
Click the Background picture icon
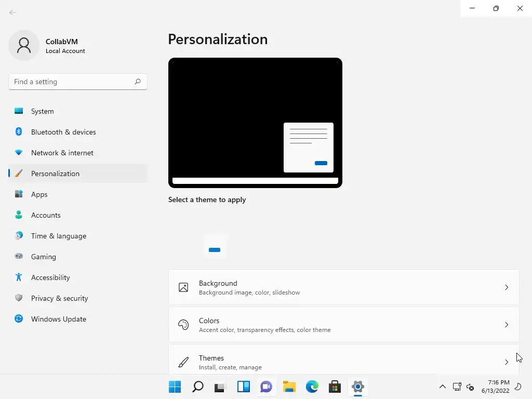pyautogui.click(x=183, y=287)
